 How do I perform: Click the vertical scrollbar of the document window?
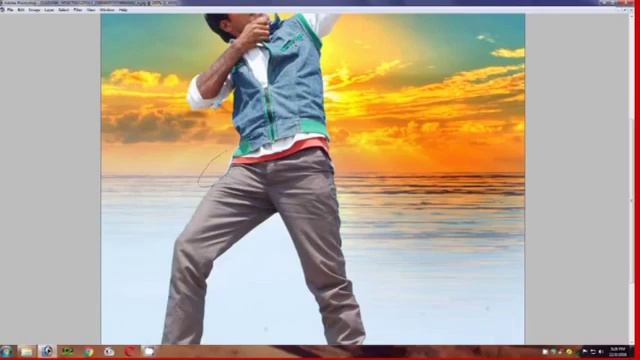tap(633, 180)
